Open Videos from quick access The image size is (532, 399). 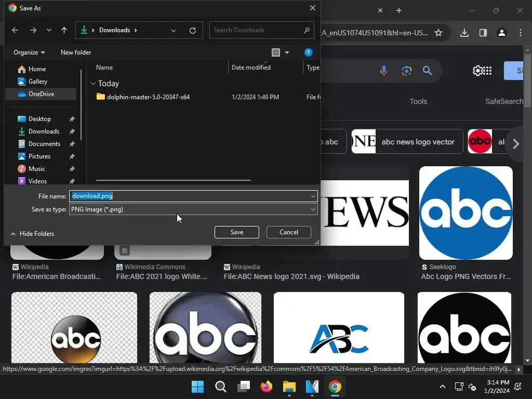pyautogui.click(x=37, y=181)
